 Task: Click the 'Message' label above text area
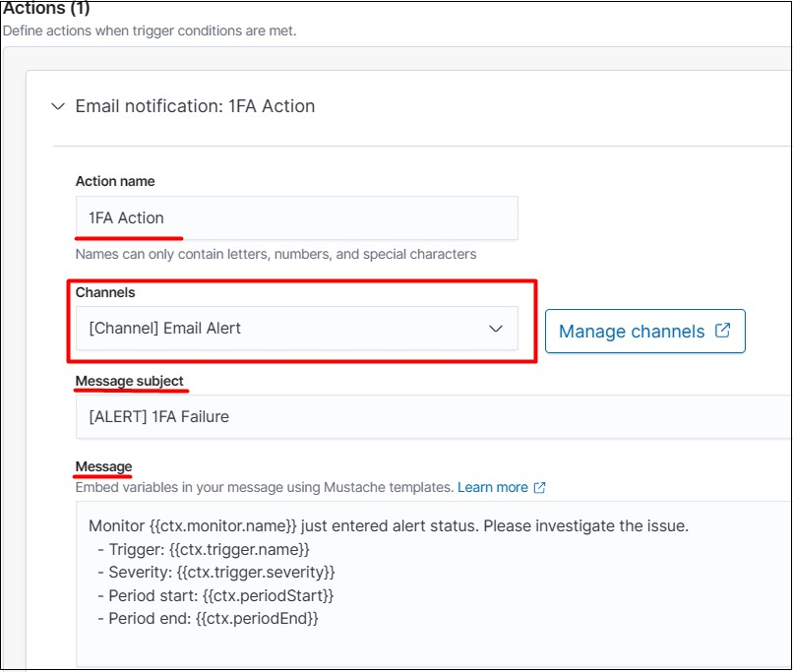[103, 466]
